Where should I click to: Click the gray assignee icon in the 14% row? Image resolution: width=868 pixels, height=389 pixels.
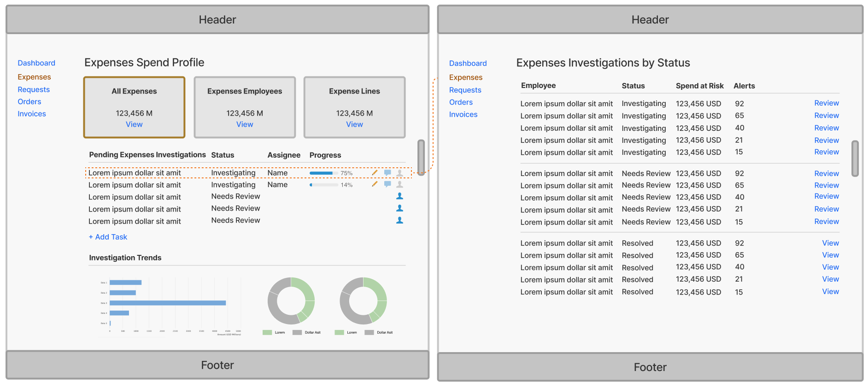click(x=400, y=184)
